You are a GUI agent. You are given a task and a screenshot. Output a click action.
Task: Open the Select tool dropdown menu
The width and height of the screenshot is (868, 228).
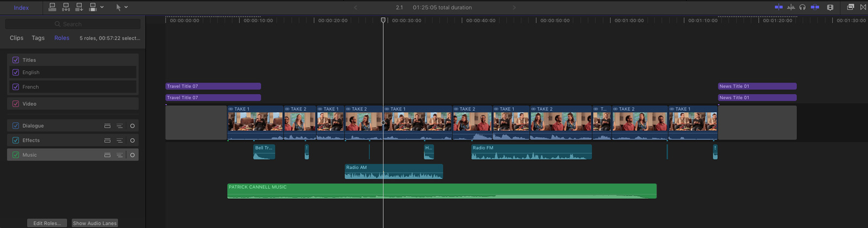126,7
